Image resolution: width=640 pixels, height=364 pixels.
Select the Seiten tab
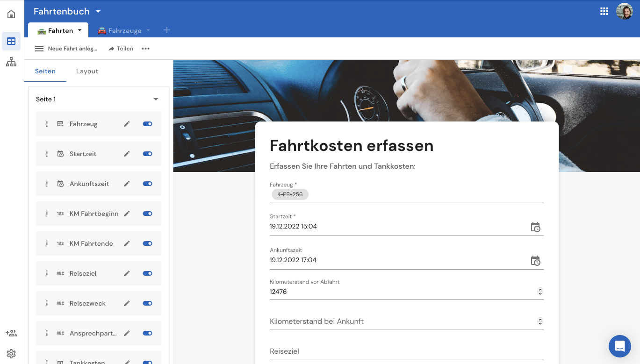tap(45, 71)
